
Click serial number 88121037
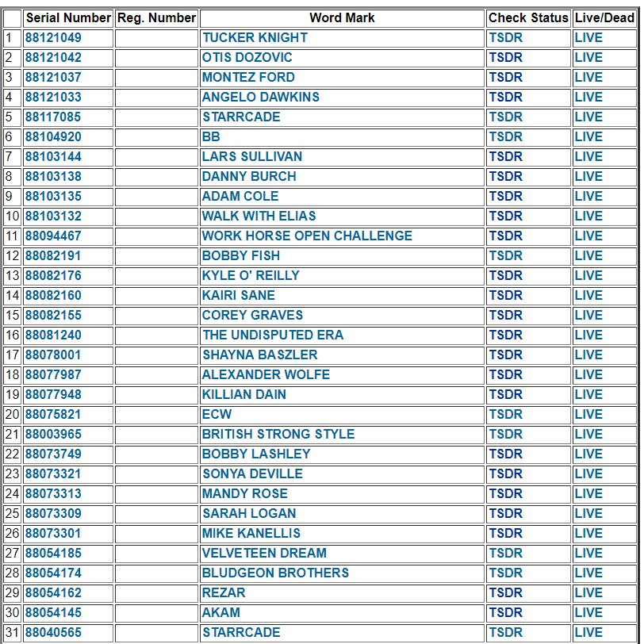coord(53,77)
